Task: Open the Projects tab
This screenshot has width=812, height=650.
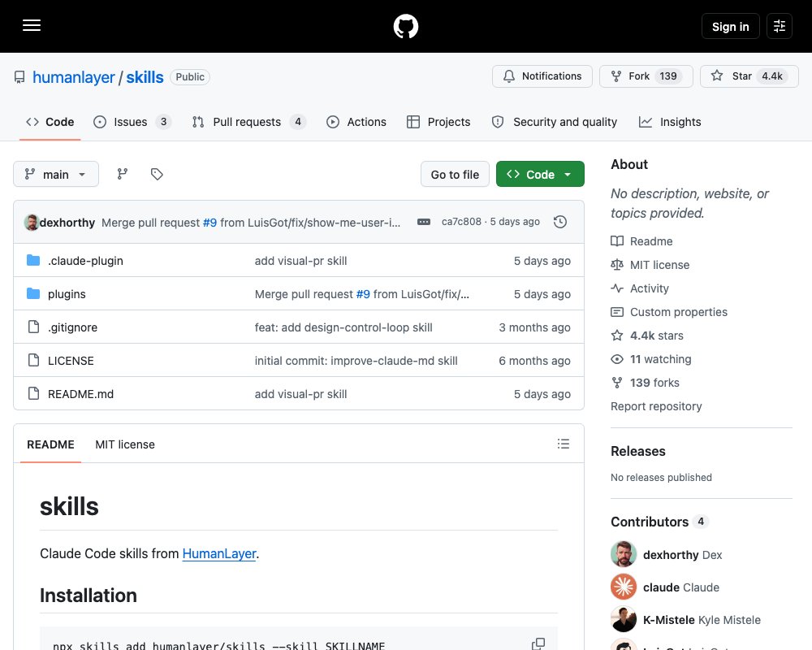Action: click(438, 122)
